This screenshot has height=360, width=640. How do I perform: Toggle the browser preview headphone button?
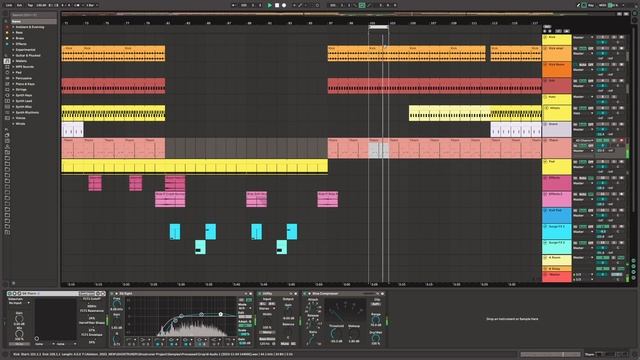coord(13,283)
